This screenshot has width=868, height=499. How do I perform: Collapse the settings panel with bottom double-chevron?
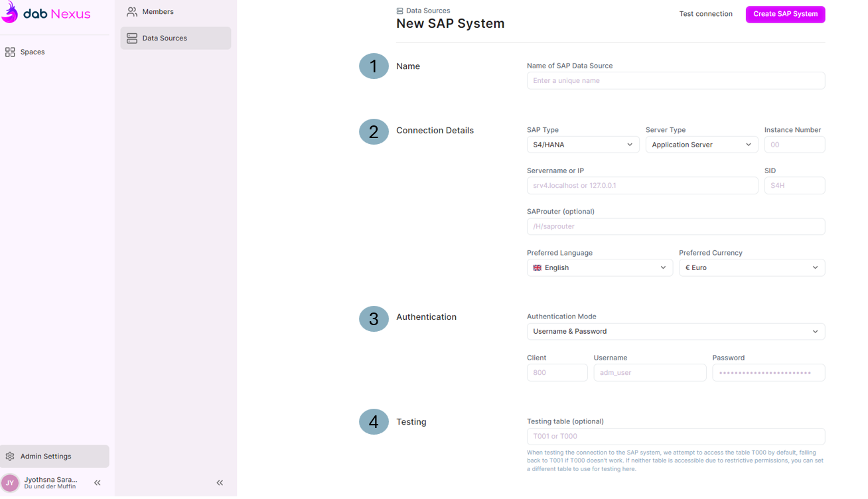tap(220, 483)
